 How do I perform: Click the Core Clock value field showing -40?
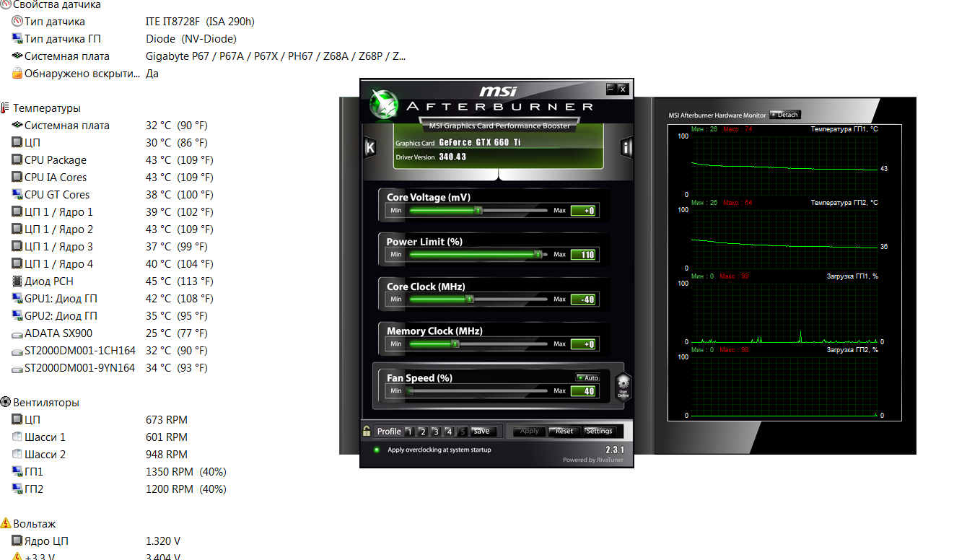pos(583,299)
